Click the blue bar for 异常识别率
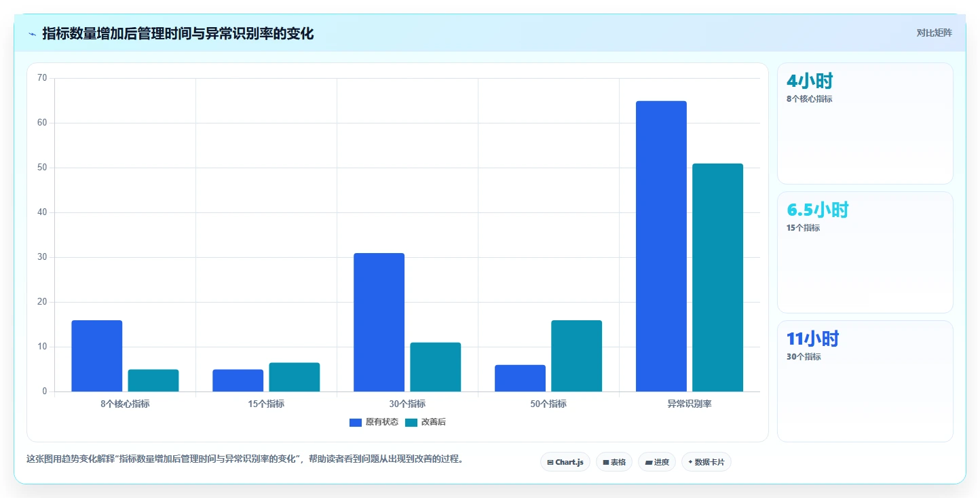980x498 pixels. pos(662,246)
